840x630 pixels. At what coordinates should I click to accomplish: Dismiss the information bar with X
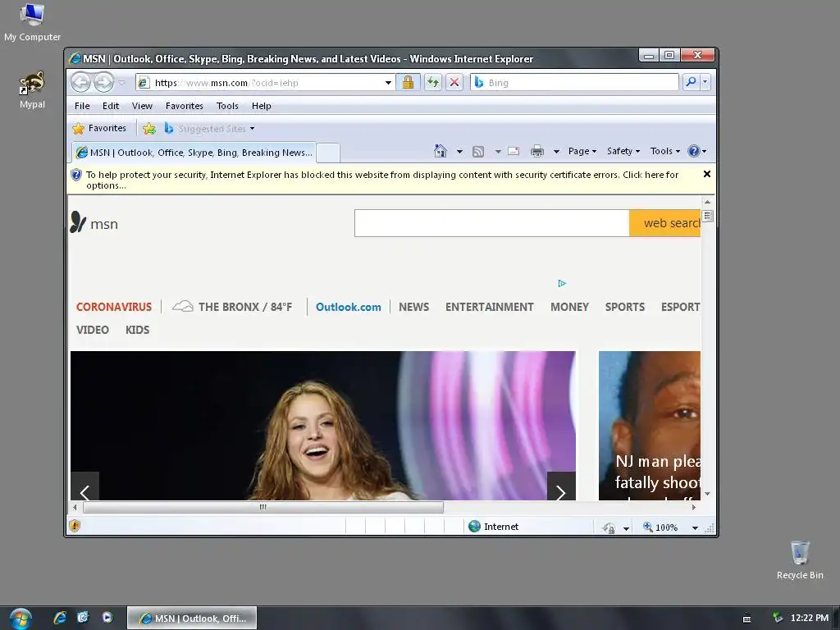706,174
